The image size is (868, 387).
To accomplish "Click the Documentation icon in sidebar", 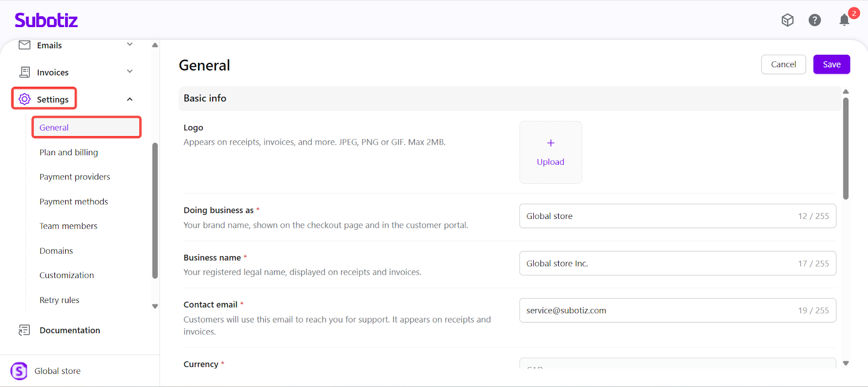I will 24,330.
